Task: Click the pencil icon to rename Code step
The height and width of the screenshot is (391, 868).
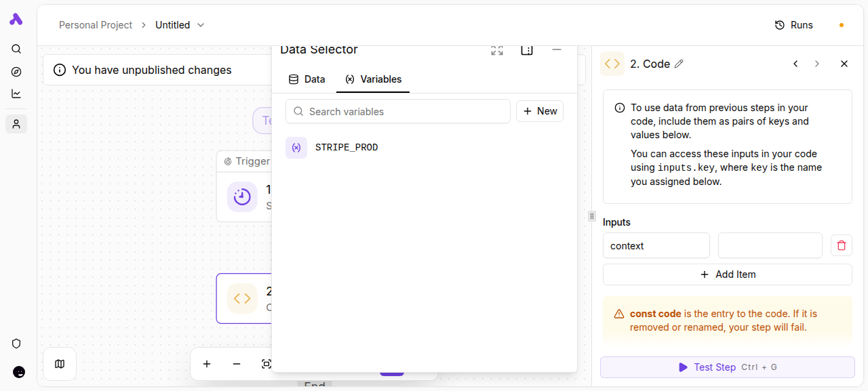Action: [679, 64]
